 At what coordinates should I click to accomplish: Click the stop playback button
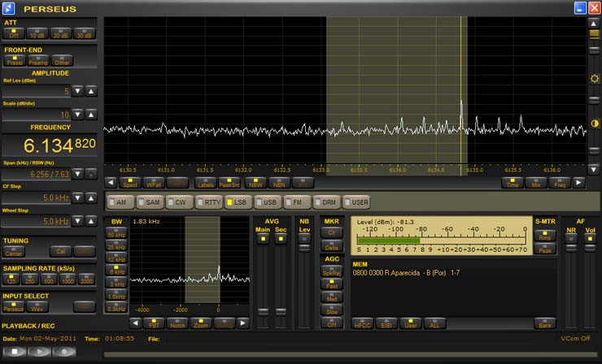(x=14, y=351)
